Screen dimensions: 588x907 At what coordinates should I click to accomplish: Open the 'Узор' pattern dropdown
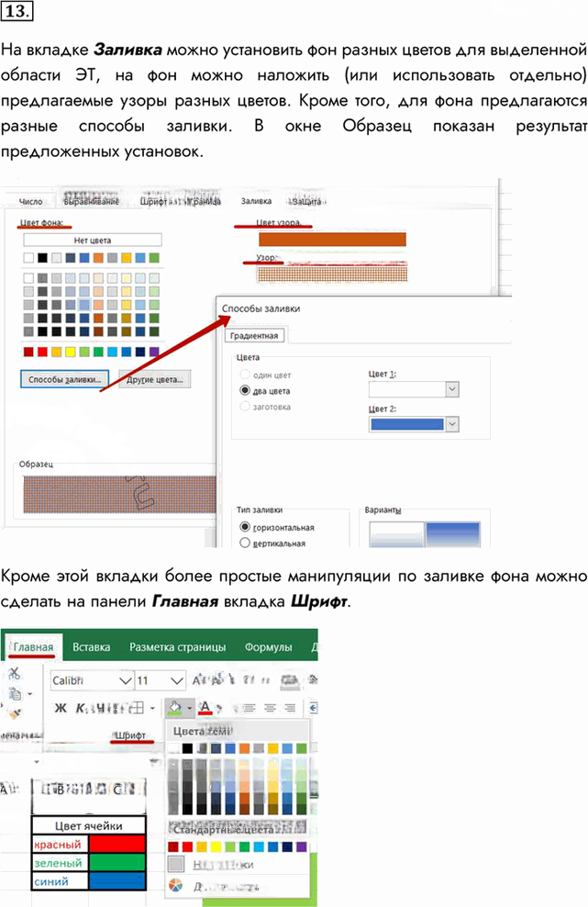[332, 274]
